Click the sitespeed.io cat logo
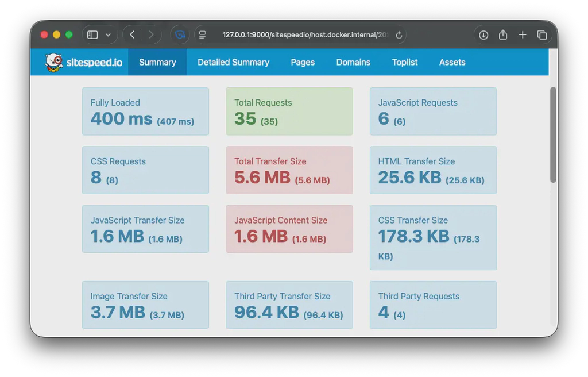Image resolution: width=588 pixels, height=377 pixels. tap(55, 62)
